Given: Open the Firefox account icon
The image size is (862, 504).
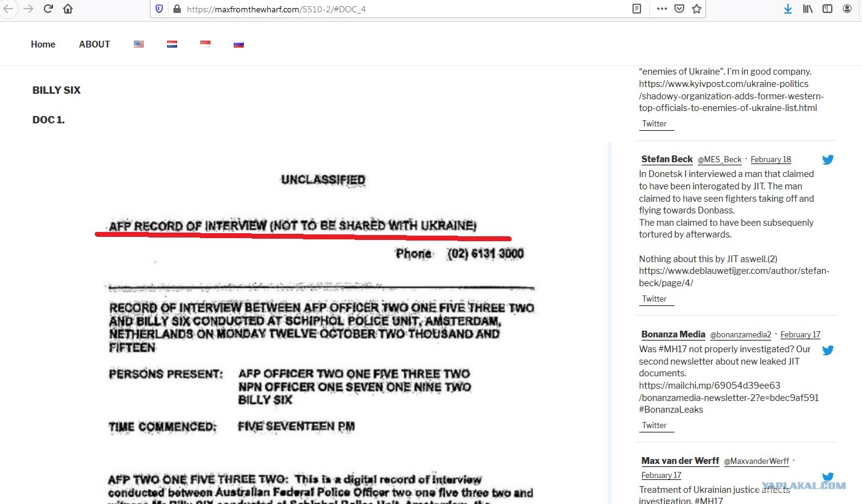Looking at the screenshot, I should [847, 9].
